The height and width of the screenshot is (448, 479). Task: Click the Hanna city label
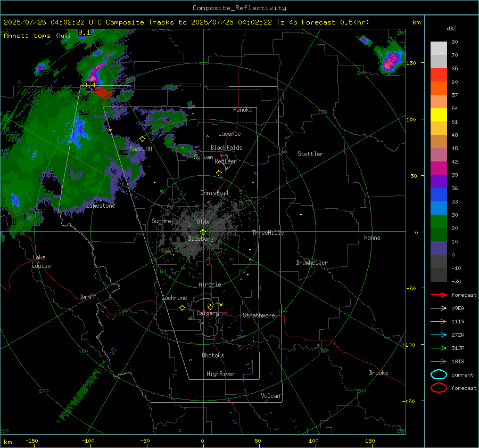click(x=372, y=238)
